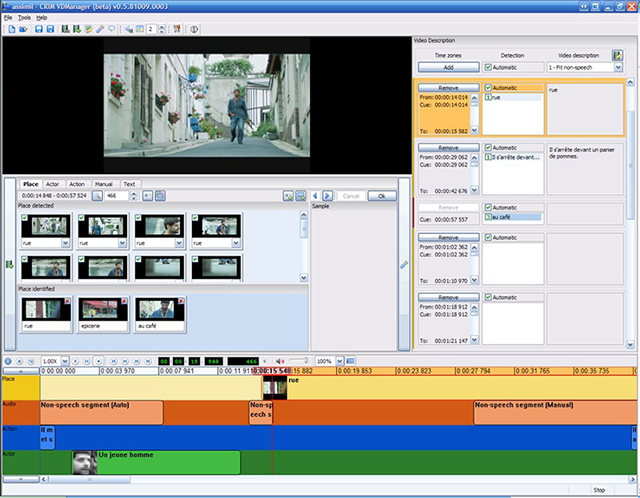640x498 pixels.
Task: Go to previous sample with left arrow
Action: (315, 196)
